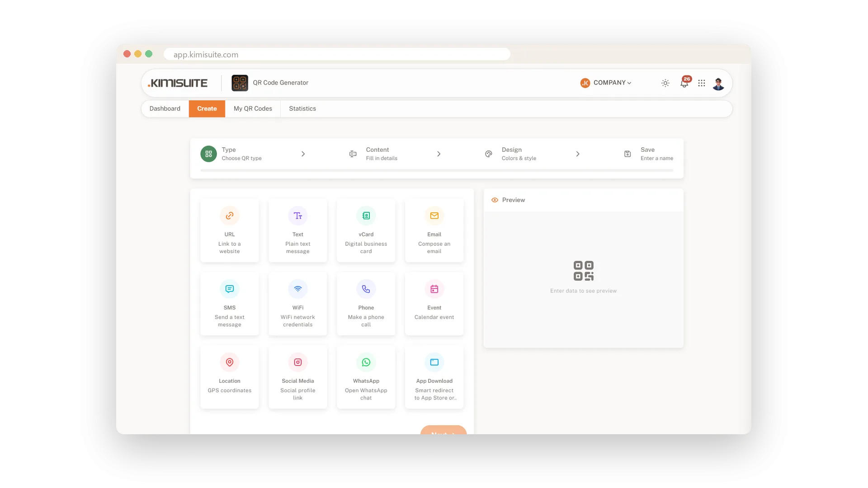Viewport: 868px width, 488px height.
Task: Click 'Colors & style' subtitle
Action: pos(519,158)
